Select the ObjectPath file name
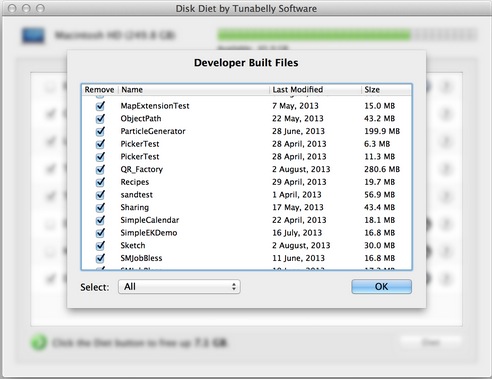This screenshot has height=379, width=492. click(x=141, y=119)
